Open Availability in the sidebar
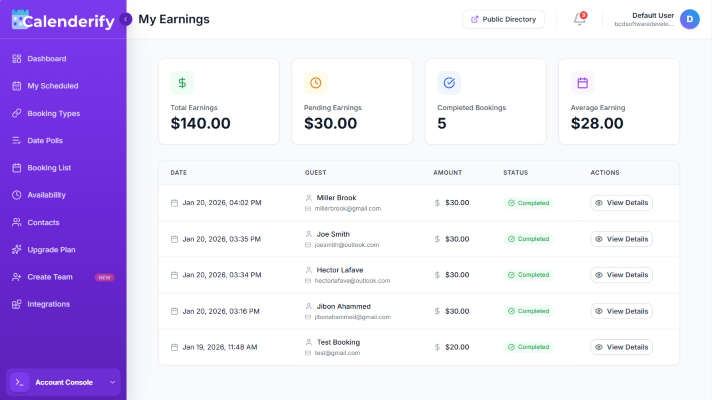Screen dimensions: 712x400 coord(46,195)
